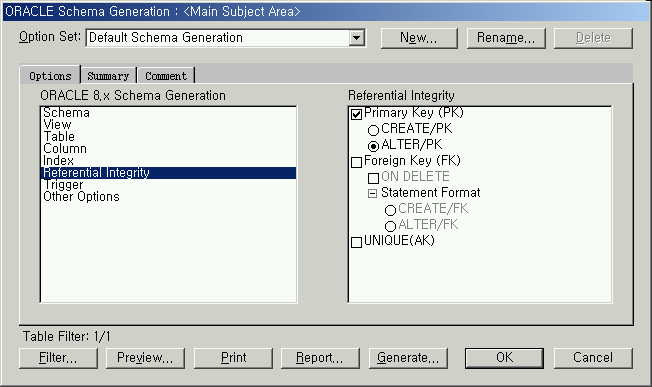Click the Cancel button
The width and height of the screenshot is (652, 387).
pyautogui.click(x=593, y=358)
